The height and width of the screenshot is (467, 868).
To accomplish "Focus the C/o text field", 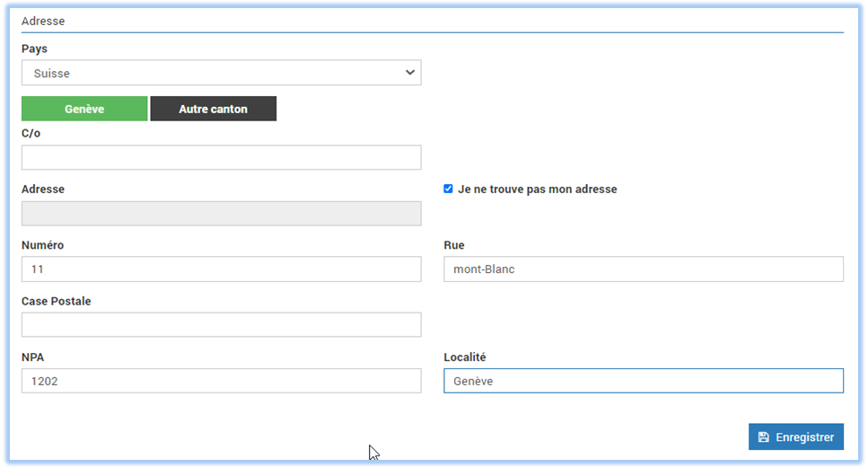I will [x=222, y=157].
